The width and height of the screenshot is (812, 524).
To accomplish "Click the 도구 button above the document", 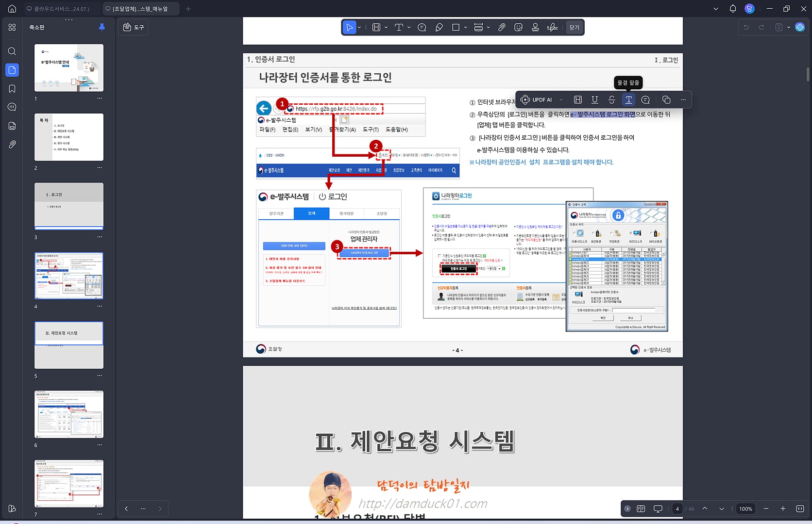I will (x=133, y=27).
